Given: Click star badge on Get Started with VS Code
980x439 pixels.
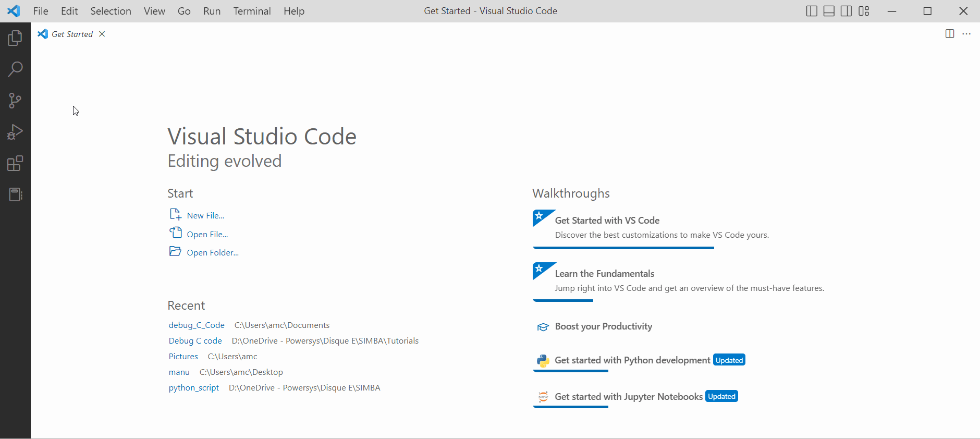Looking at the screenshot, I should (x=540, y=216).
